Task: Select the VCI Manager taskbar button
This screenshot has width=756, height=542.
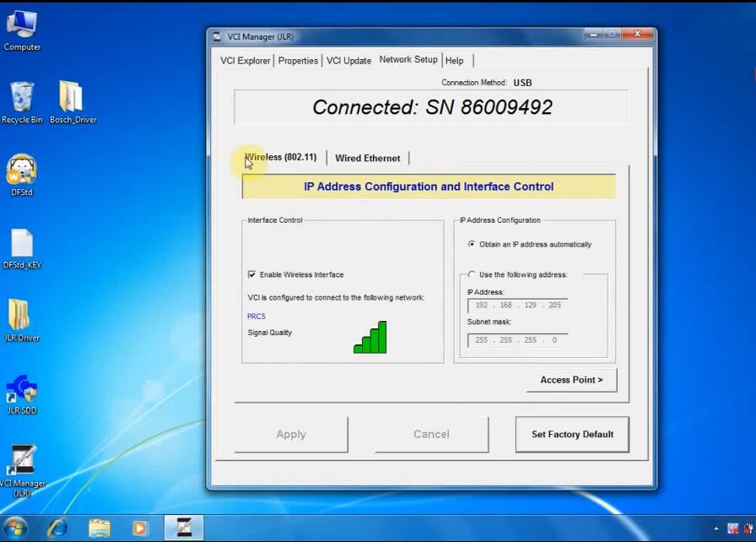Action: 184,528
